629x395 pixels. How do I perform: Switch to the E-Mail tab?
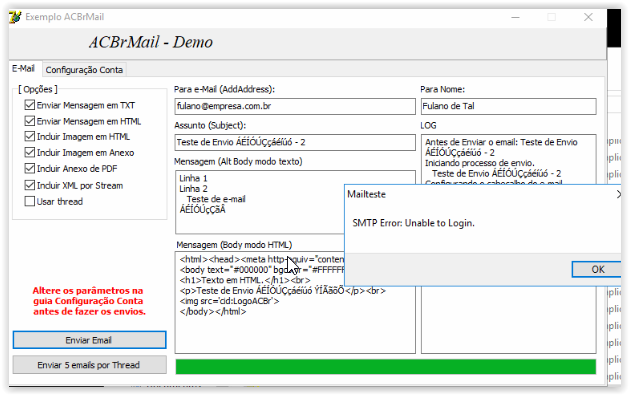pyautogui.click(x=23, y=69)
